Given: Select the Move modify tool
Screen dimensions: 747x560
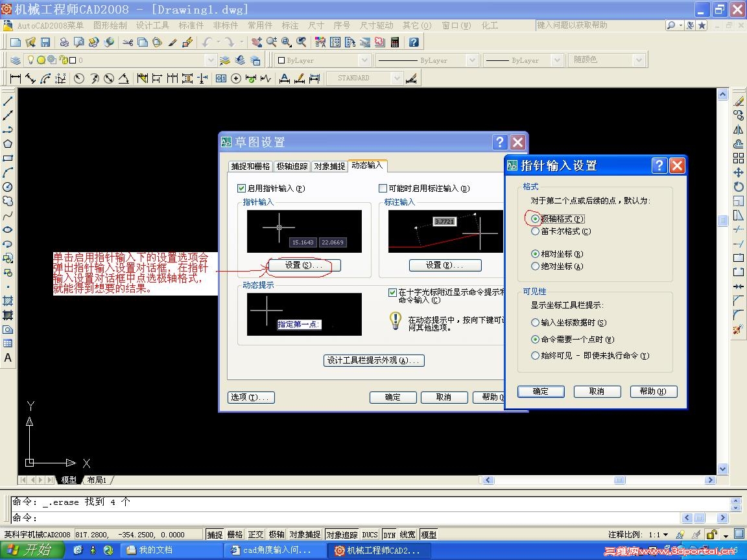Looking at the screenshot, I should (x=739, y=172).
